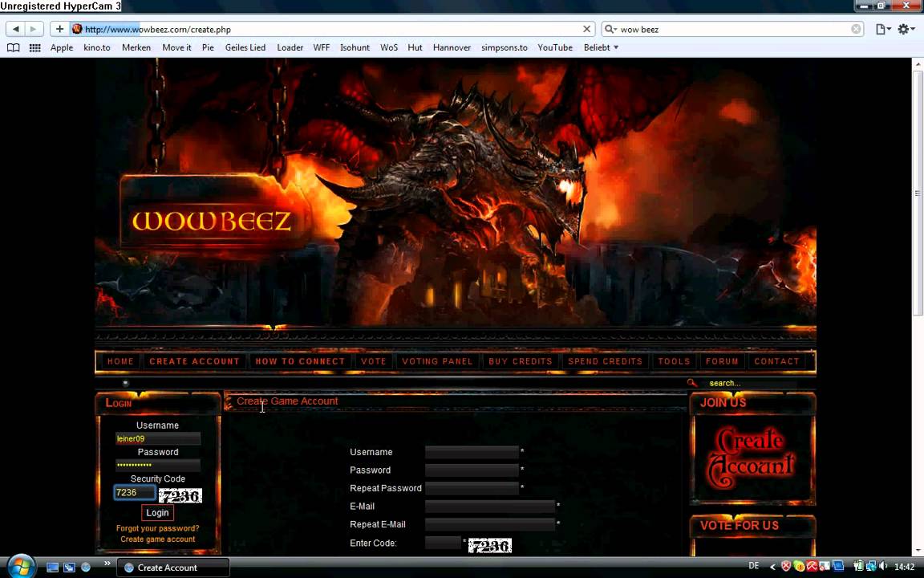Stop loading with the X in address bar
The height and width of the screenshot is (578, 924).
tap(586, 29)
